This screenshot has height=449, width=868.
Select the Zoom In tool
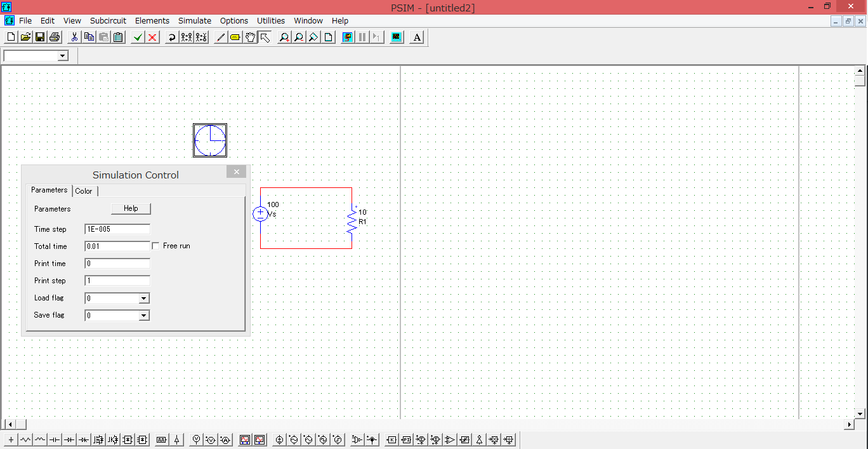coord(284,37)
